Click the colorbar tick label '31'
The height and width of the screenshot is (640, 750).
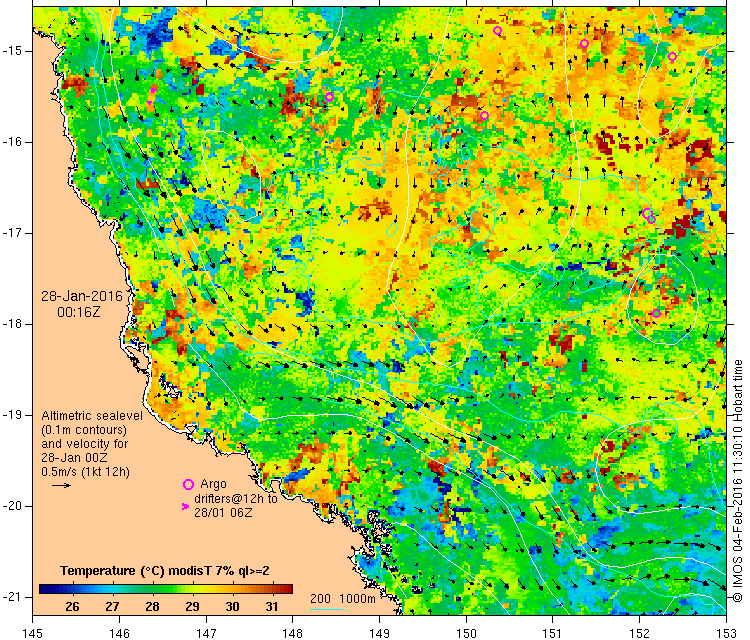pyautogui.click(x=272, y=607)
